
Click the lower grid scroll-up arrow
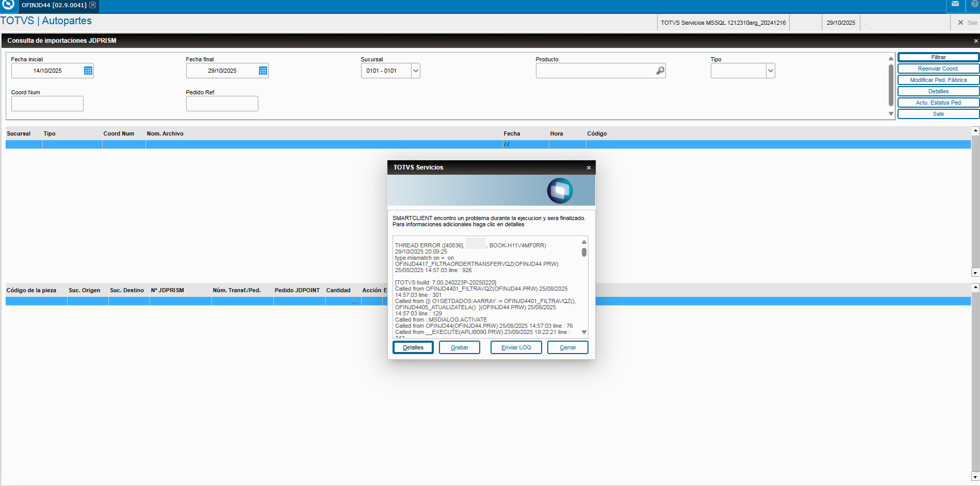tap(975, 287)
